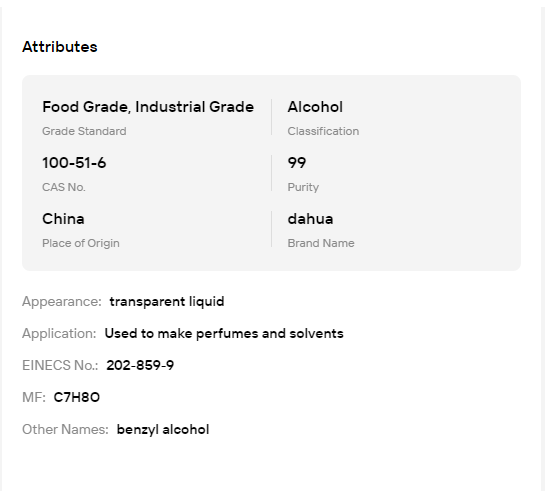Image resolution: width=545 pixels, height=491 pixels.
Task: Select the China origin value
Action: [x=63, y=219]
